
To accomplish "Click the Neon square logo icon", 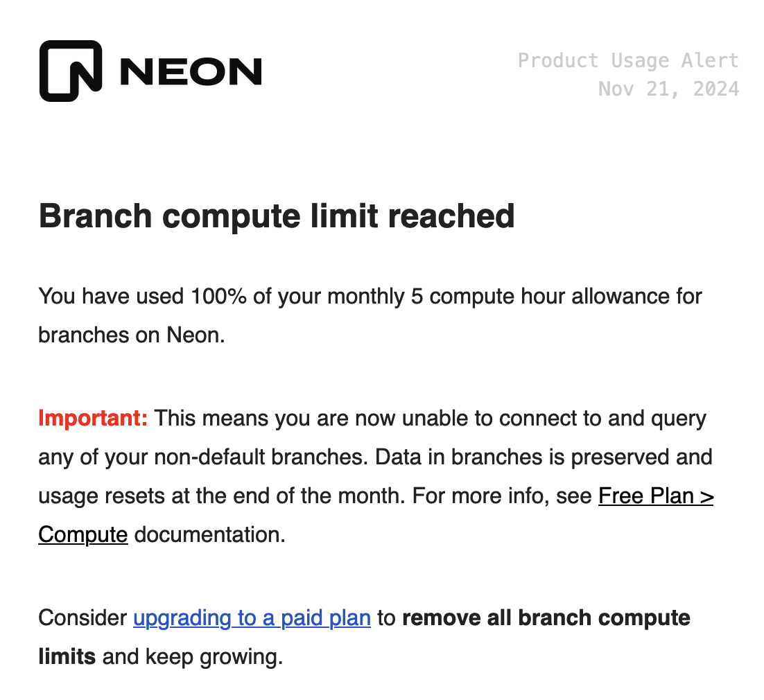I will pyautogui.click(x=71, y=71).
